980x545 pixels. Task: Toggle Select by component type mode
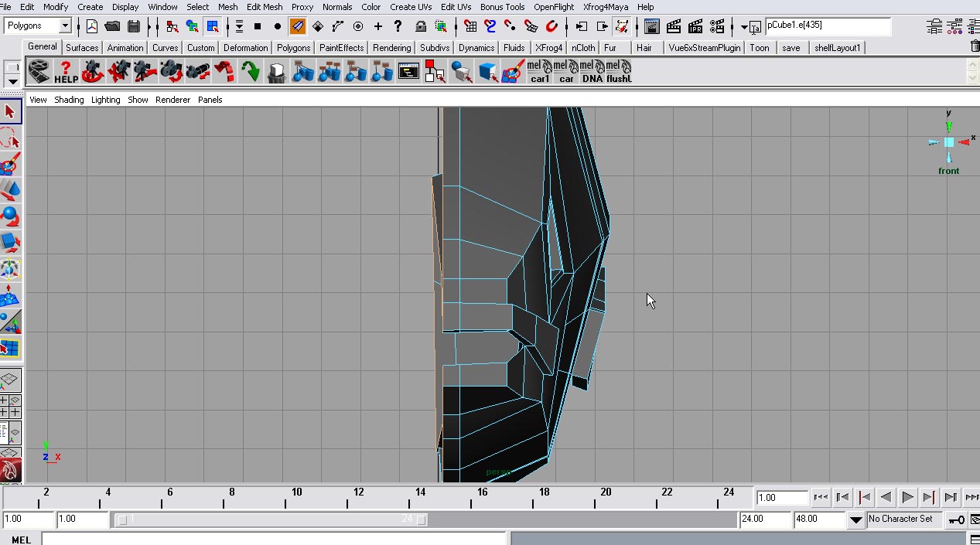[x=213, y=26]
